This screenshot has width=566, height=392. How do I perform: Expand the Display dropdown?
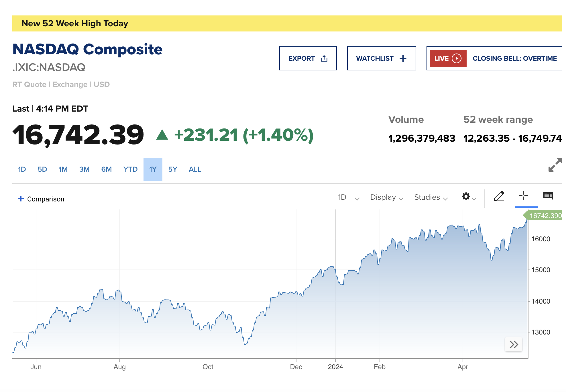click(x=386, y=197)
